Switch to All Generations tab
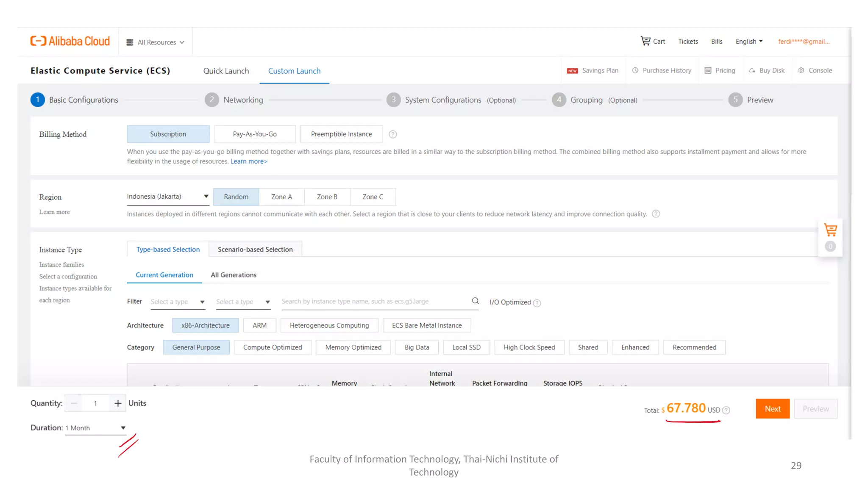 [234, 275]
